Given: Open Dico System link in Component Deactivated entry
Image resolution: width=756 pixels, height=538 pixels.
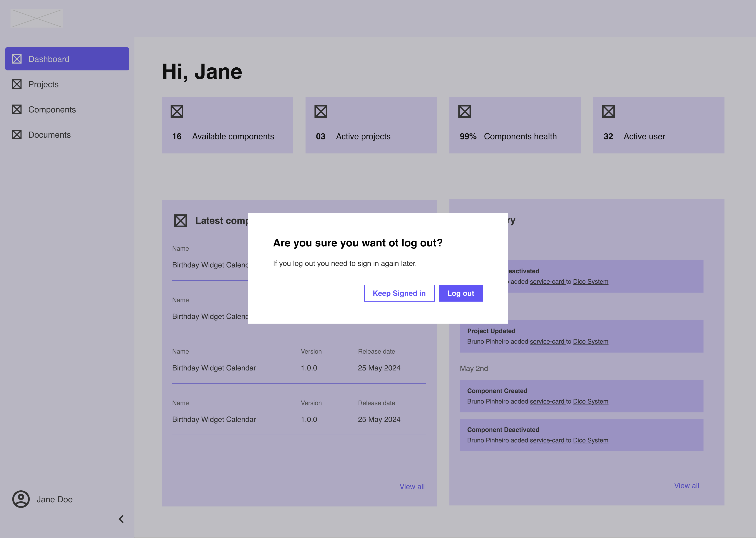Looking at the screenshot, I should pos(590,440).
